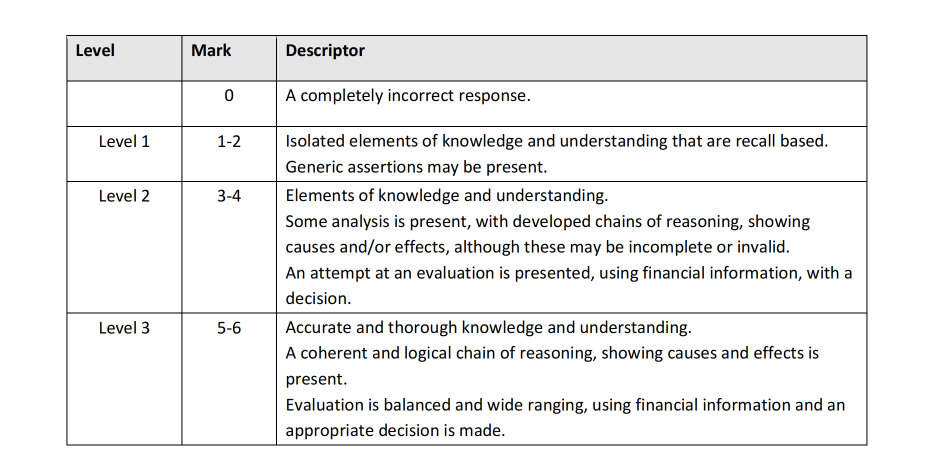Click "A completely incorrect response." text

point(408,97)
